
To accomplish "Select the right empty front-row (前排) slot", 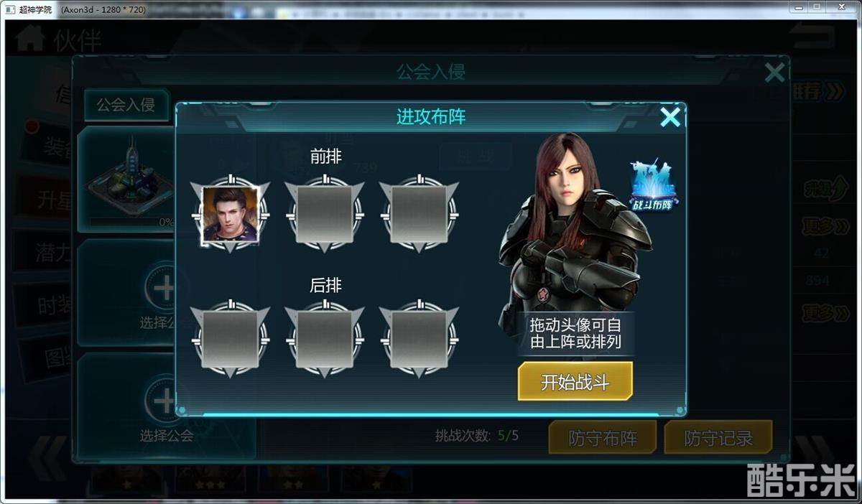I will [x=419, y=215].
